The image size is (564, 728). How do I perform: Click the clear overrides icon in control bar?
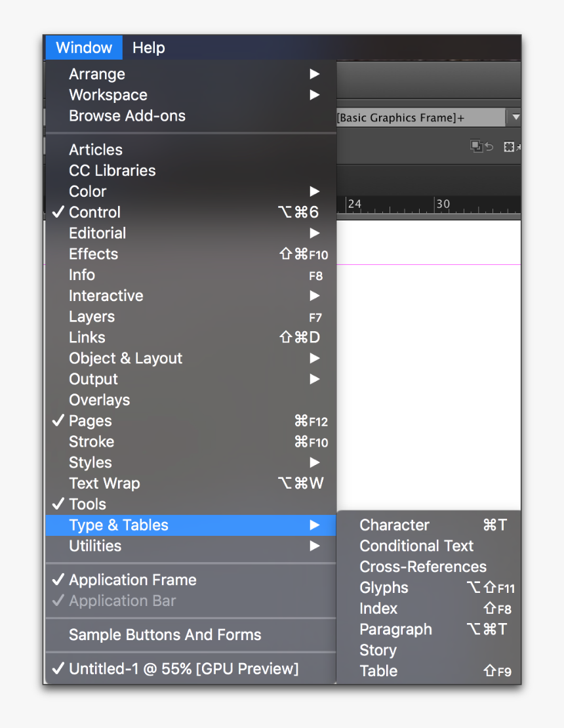pos(482,147)
